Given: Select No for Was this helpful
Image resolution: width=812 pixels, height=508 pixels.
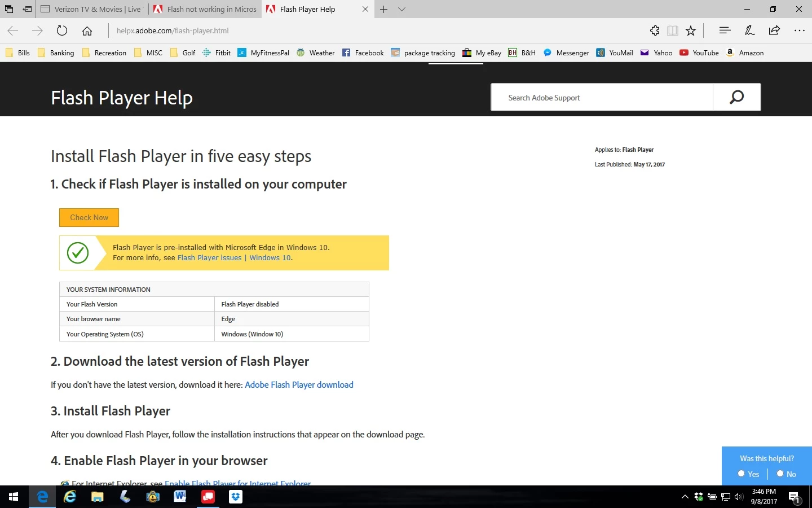Looking at the screenshot, I should [780, 474].
